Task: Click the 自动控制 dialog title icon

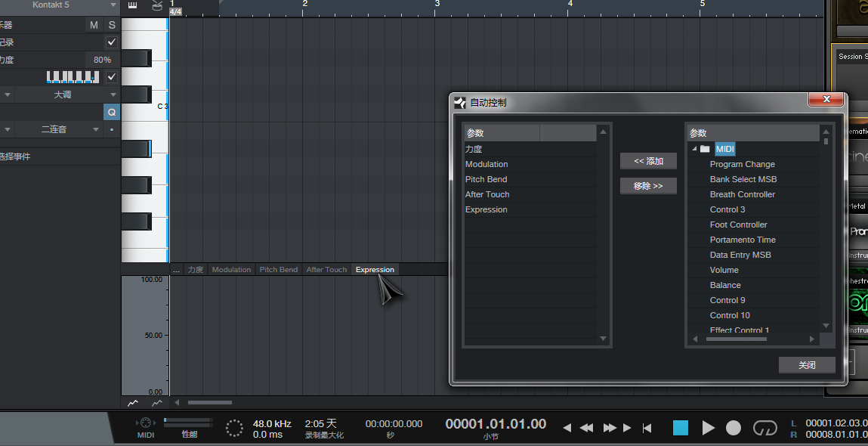Action: point(459,103)
